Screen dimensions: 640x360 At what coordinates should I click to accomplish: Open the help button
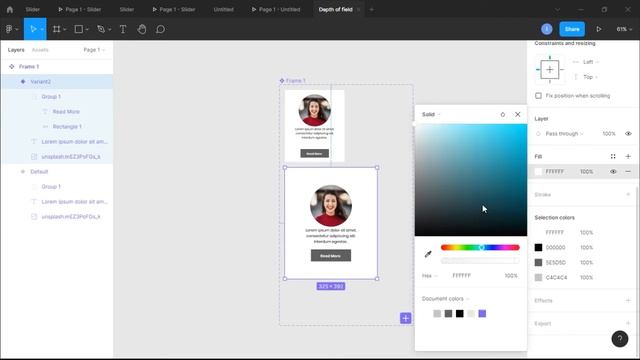pos(620,338)
